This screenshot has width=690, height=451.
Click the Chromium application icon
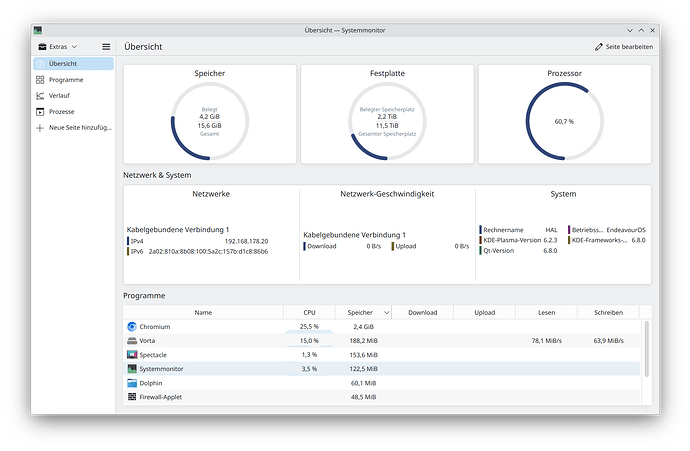132,326
